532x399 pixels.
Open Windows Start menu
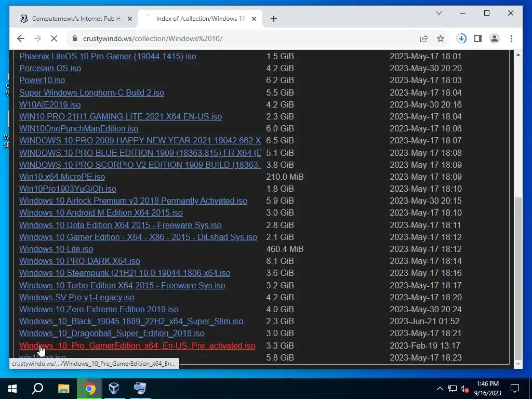(12, 389)
